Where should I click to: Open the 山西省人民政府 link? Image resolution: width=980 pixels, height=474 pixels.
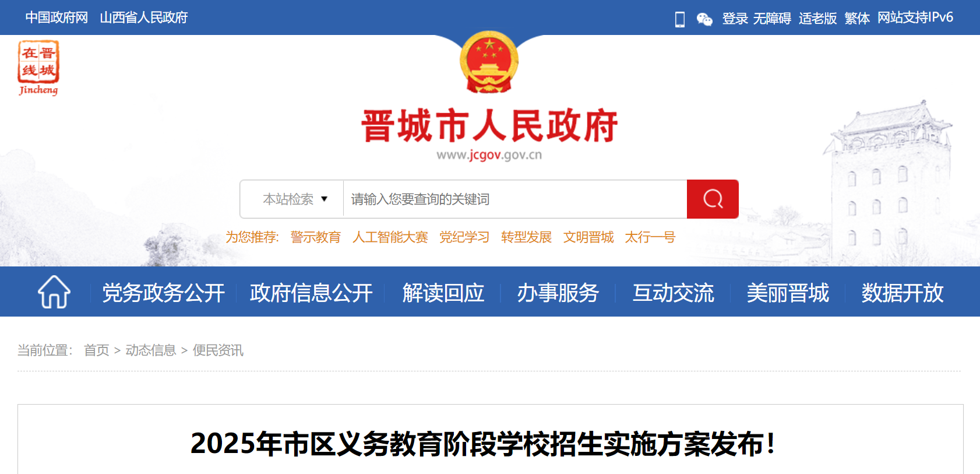(144, 17)
